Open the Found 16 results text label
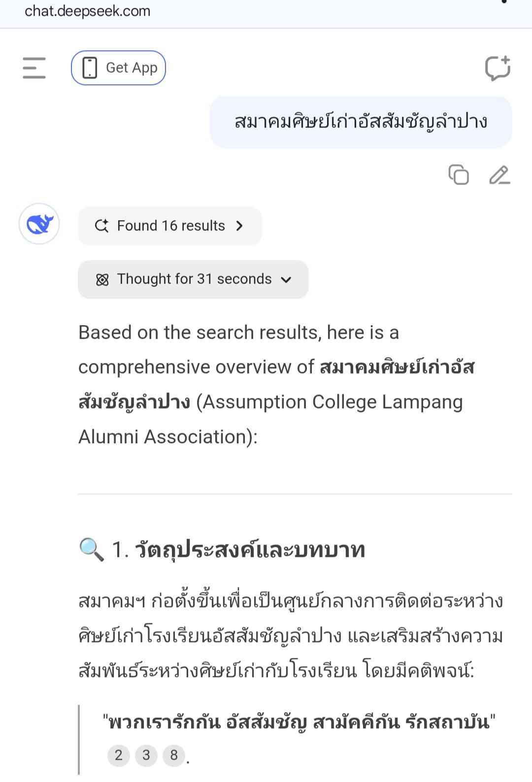 click(171, 226)
